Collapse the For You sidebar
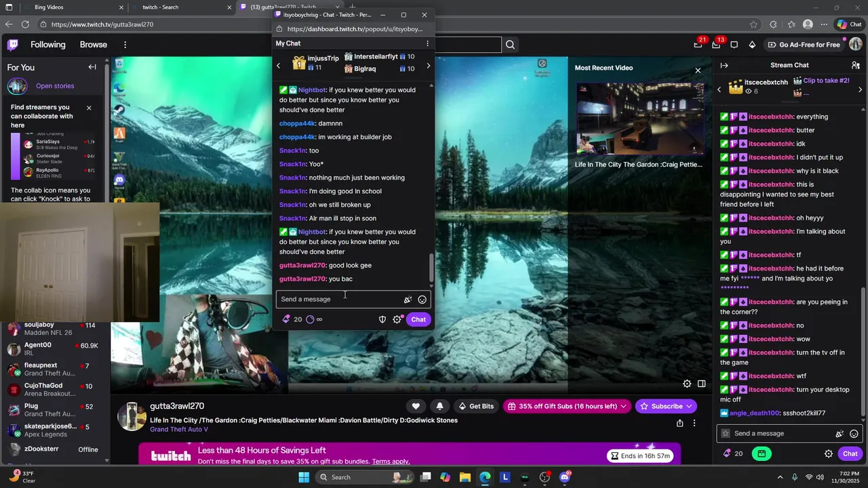 click(x=92, y=67)
